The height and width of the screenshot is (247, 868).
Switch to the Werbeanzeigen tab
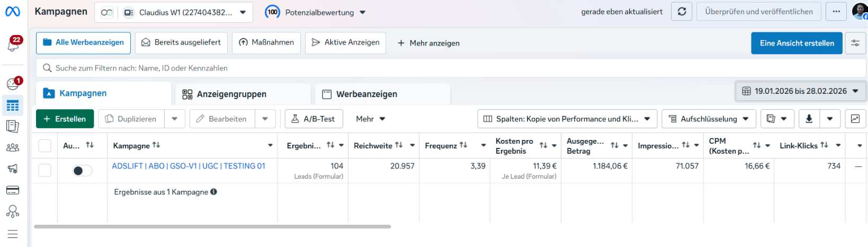pyautogui.click(x=382, y=94)
